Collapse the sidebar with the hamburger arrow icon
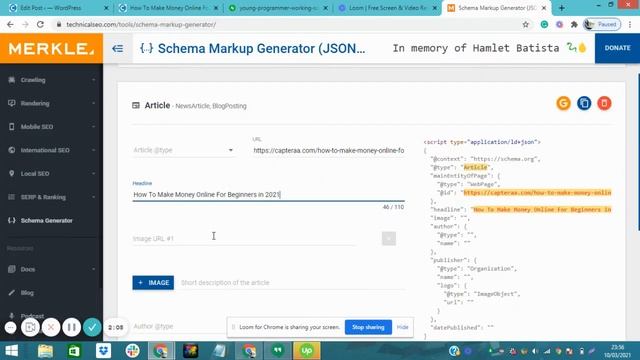Image resolution: width=640 pixels, height=360 pixels. click(118, 49)
